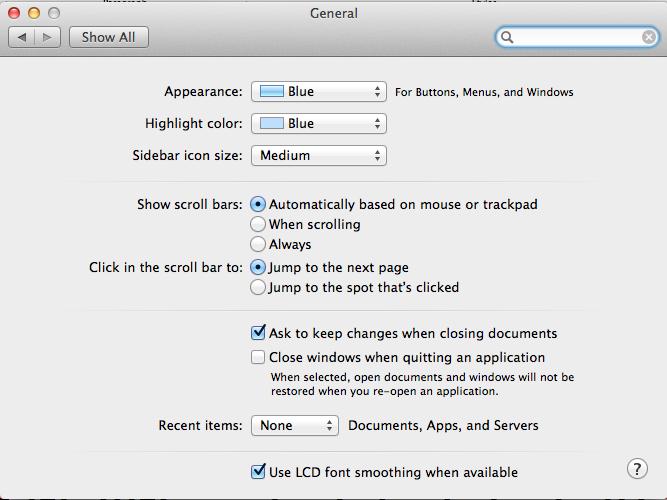667x500 pixels.
Task: Click the 'Click in the scroll bar to:' label
Action: (166, 267)
